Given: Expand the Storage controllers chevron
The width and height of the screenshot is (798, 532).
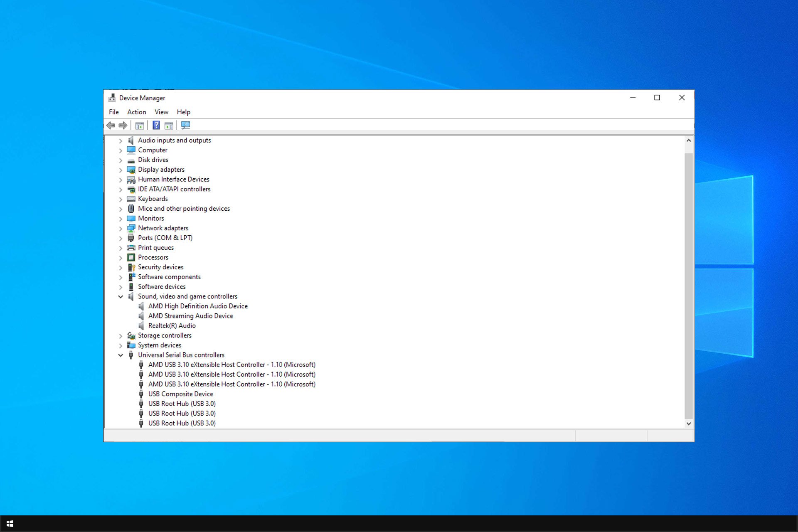Looking at the screenshot, I should [121, 336].
